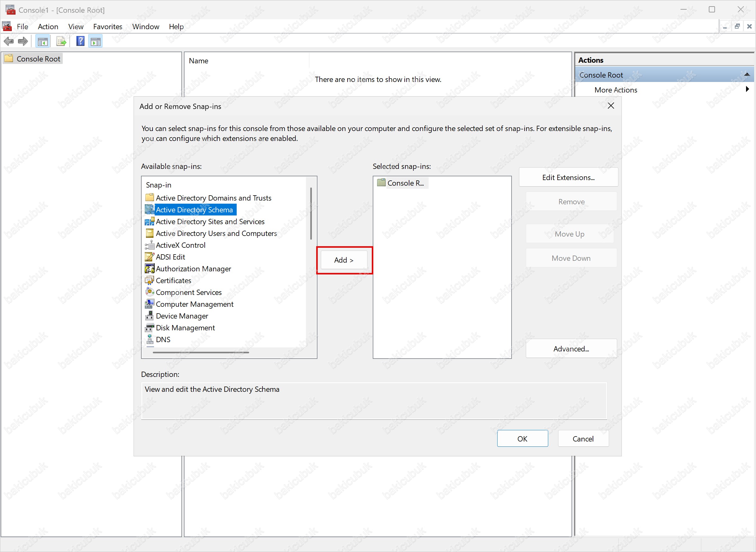Open the Action menu
Image resolution: width=756 pixels, height=552 pixels.
[48, 26]
